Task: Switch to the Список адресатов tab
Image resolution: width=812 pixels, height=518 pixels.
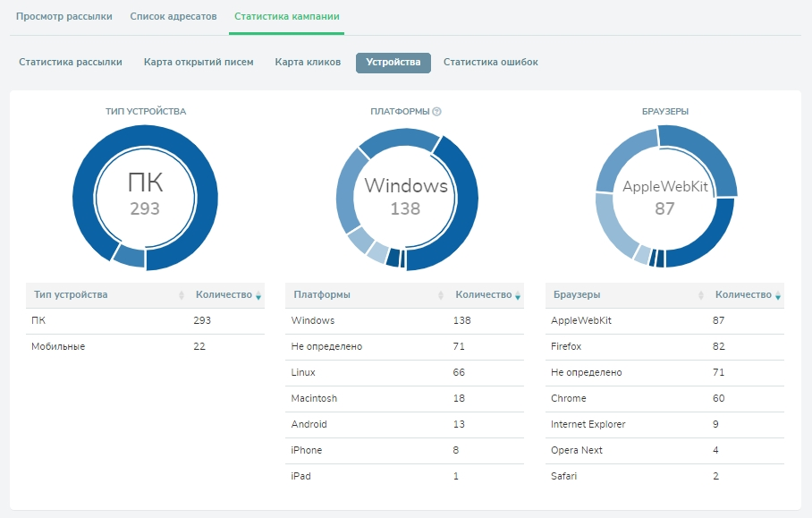Action: [x=173, y=17]
